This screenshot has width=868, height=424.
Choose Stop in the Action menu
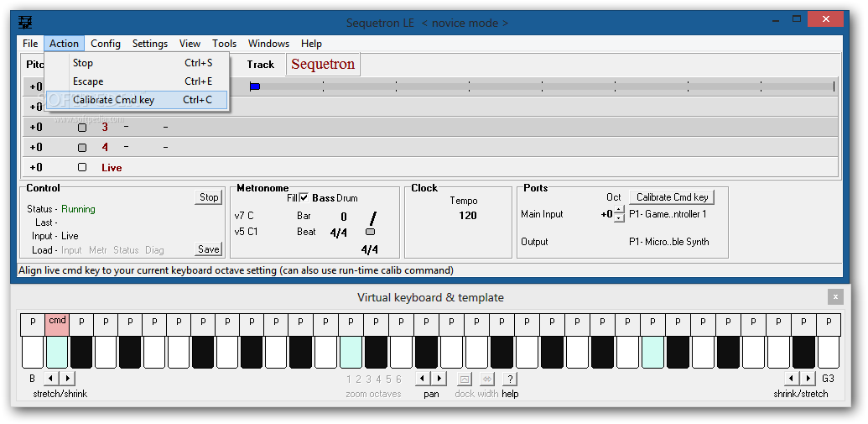[136, 63]
